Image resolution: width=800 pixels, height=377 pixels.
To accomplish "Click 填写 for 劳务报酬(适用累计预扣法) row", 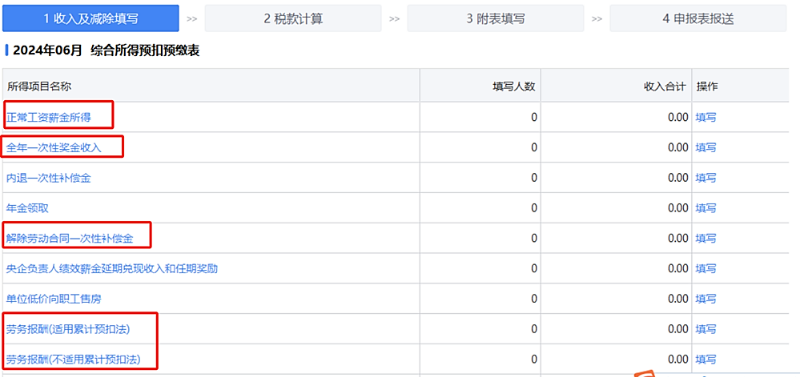I will 706,329.
